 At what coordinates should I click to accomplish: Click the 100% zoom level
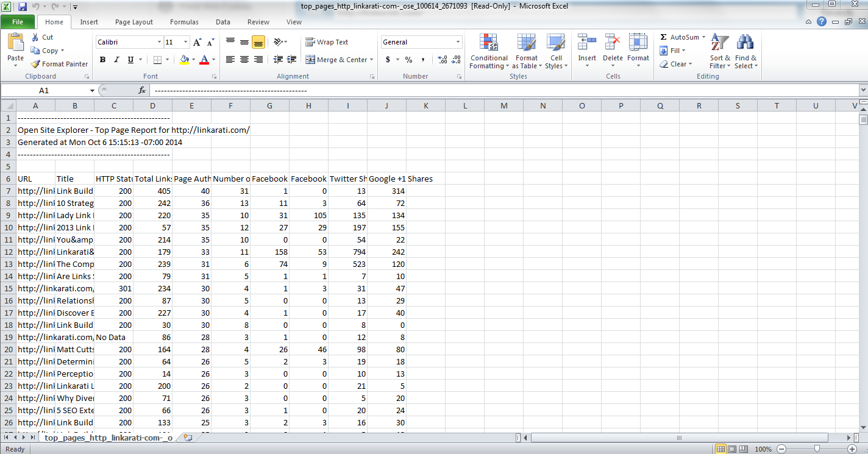763,449
